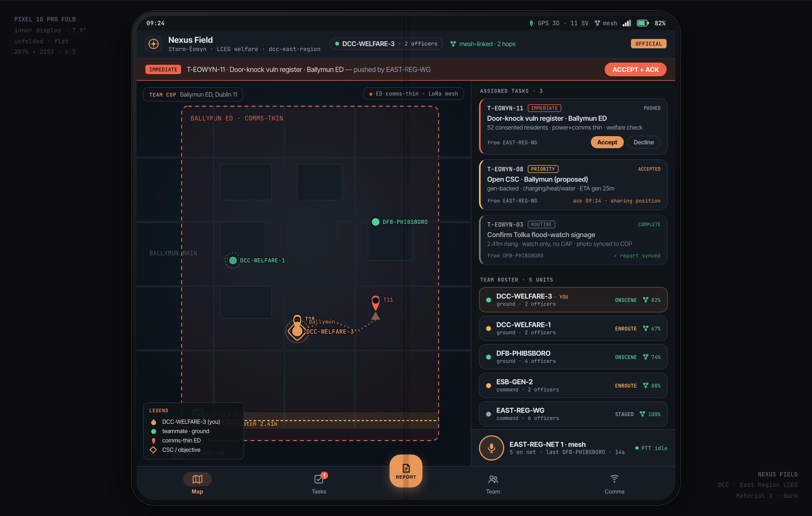
Task: Select the DCC-WELFARE-1 marker on map
Action: [x=233, y=260]
